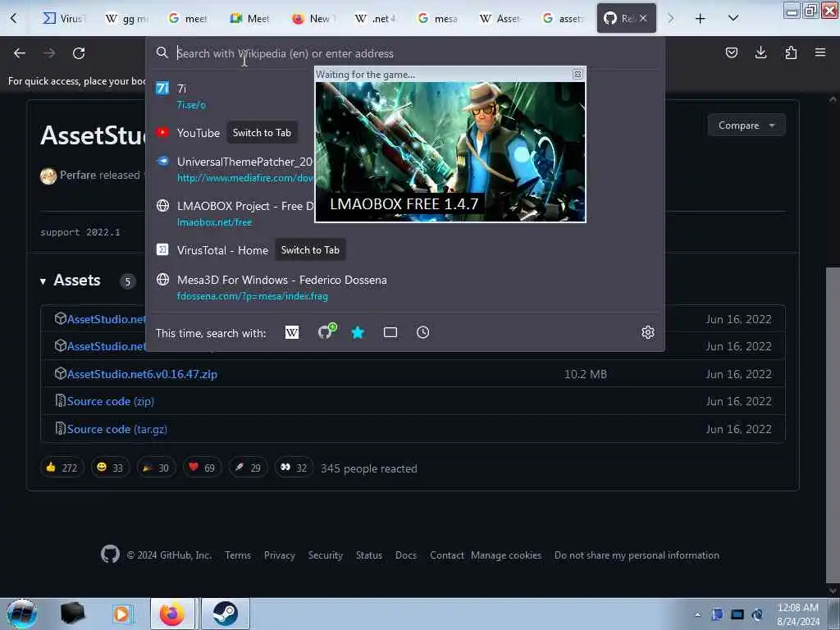Open a new browser tab
The image size is (840, 630).
click(700, 19)
